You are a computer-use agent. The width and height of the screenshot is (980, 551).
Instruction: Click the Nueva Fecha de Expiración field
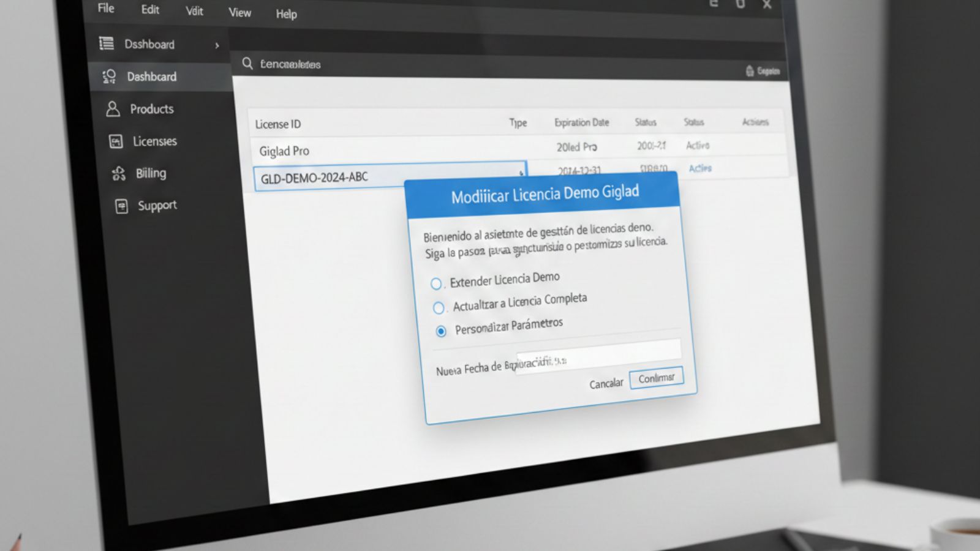coord(598,355)
